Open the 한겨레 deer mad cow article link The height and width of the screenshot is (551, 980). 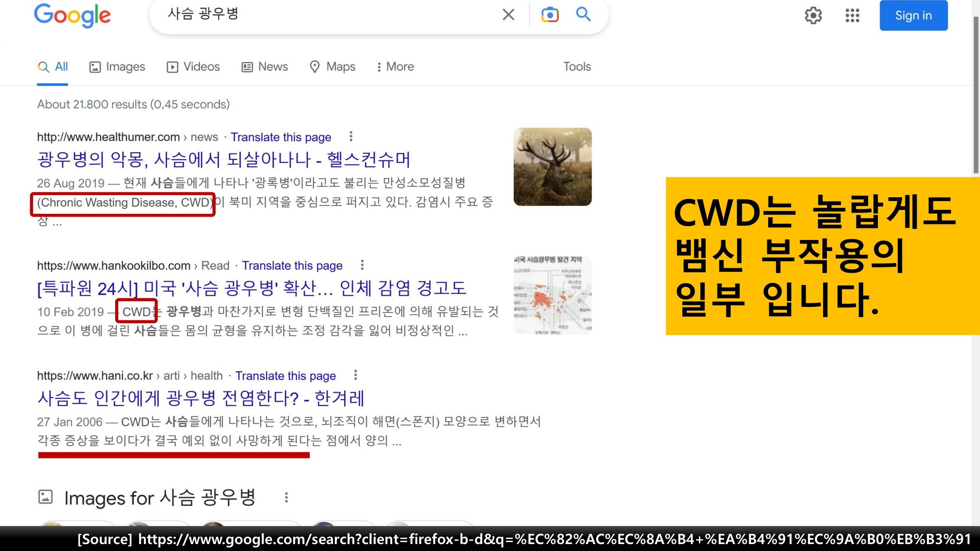click(200, 398)
